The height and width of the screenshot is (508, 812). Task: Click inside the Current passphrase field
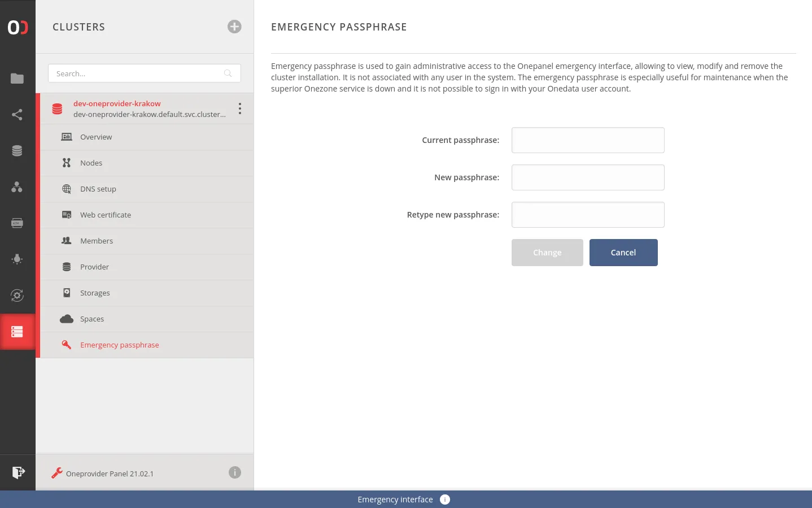(587, 140)
